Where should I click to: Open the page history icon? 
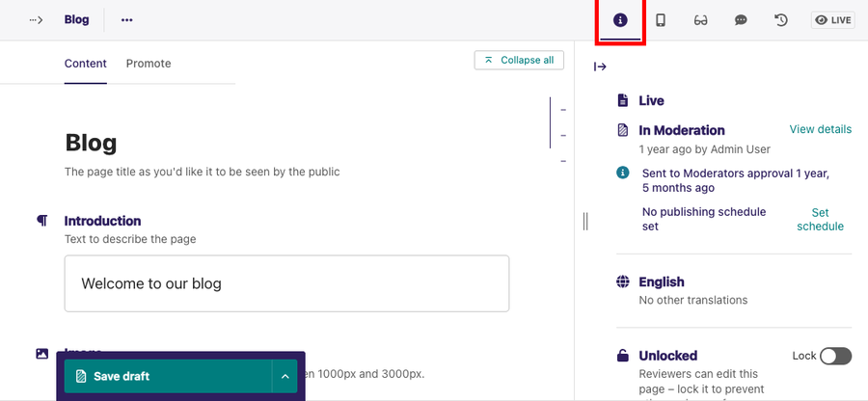click(x=781, y=20)
